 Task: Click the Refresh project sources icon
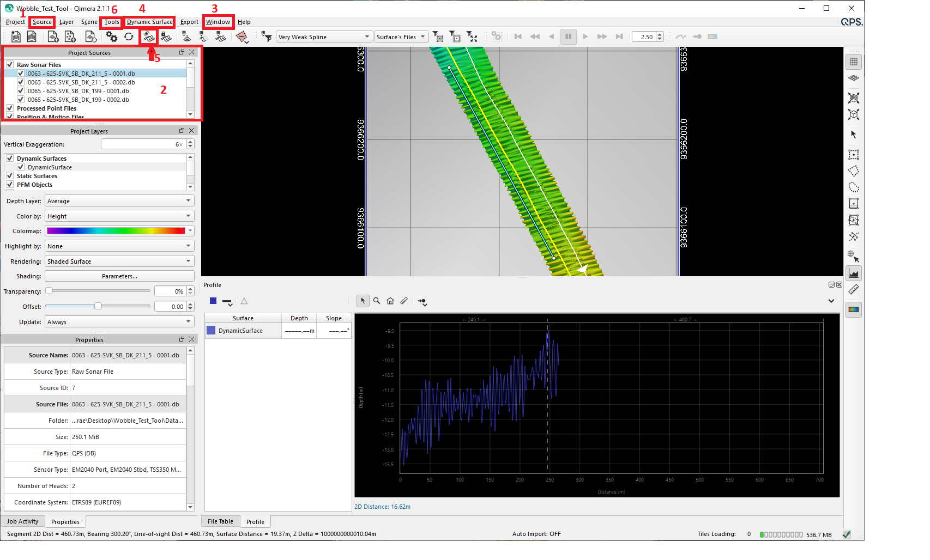click(x=129, y=36)
